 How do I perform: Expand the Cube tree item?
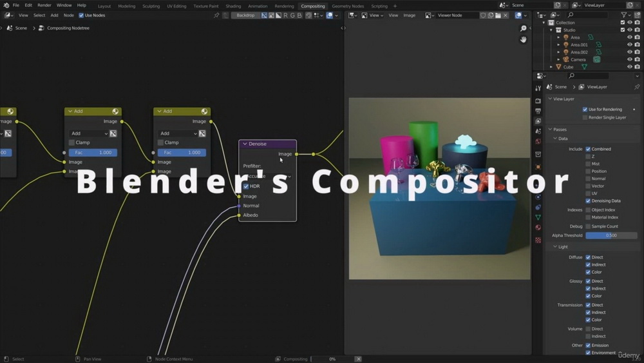pos(551,67)
